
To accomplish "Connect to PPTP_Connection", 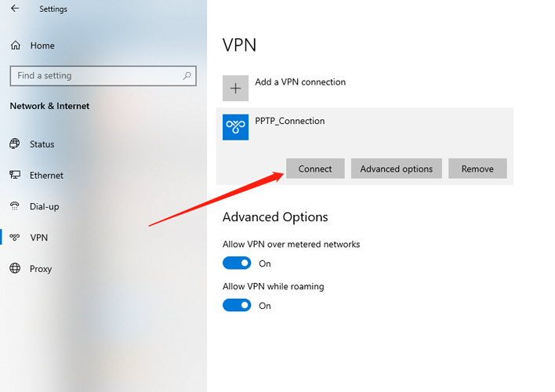I will tap(315, 169).
